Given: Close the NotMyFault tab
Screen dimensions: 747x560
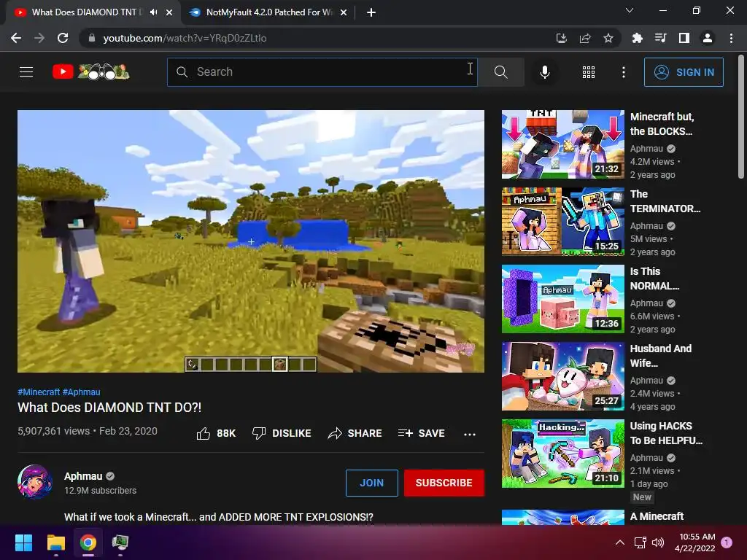Looking at the screenshot, I should pyautogui.click(x=343, y=12).
